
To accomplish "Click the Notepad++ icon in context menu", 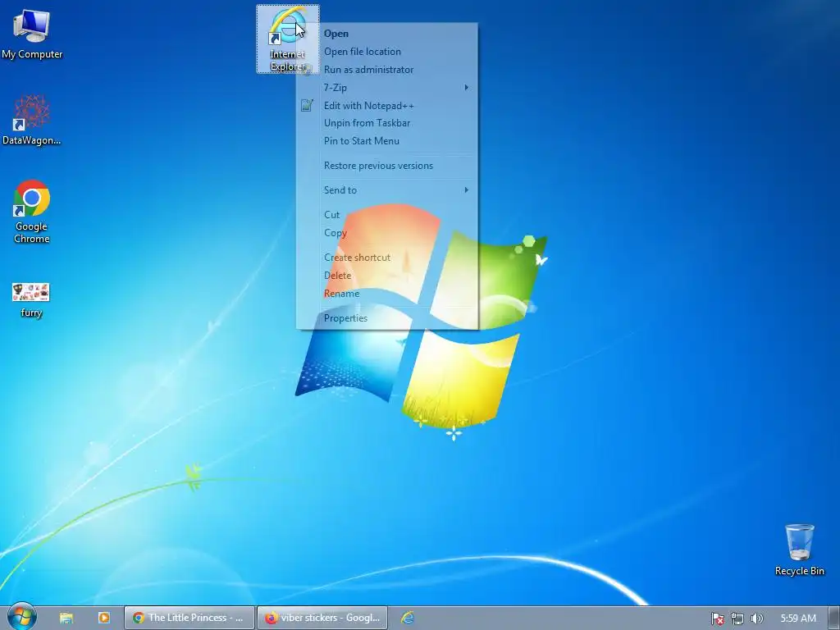I will 307,106.
